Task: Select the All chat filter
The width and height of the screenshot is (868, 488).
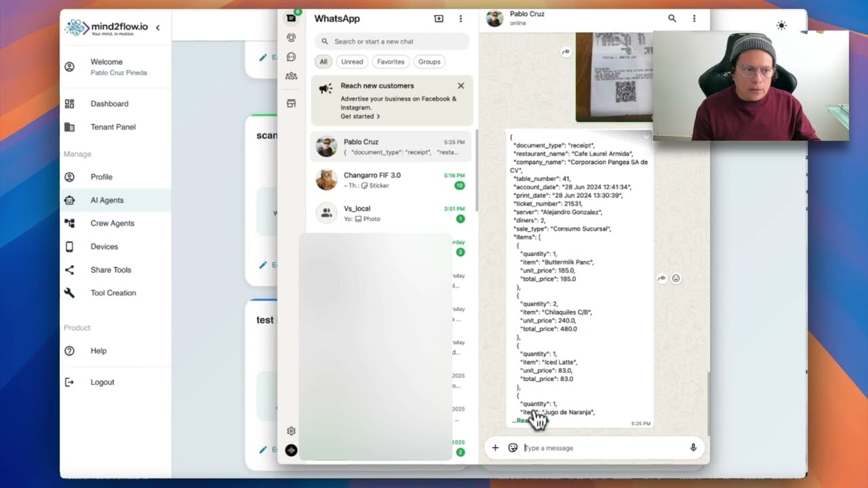Action: click(323, 62)
